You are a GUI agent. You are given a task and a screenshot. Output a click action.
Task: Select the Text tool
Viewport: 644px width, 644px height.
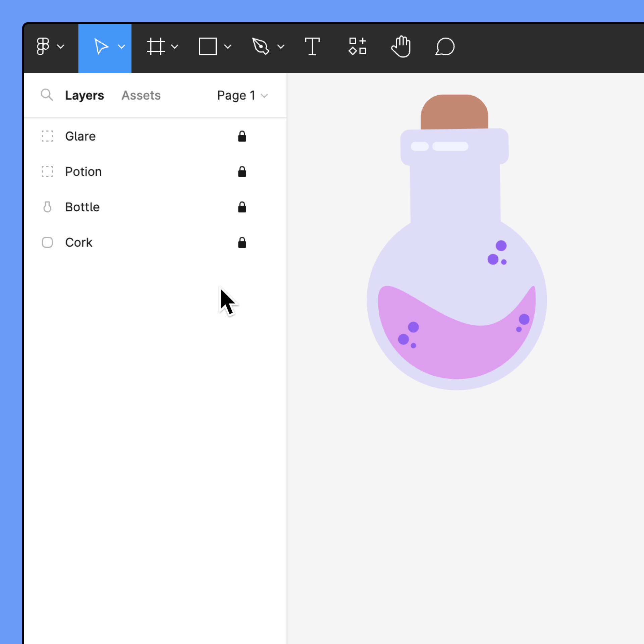click(312, 46)
